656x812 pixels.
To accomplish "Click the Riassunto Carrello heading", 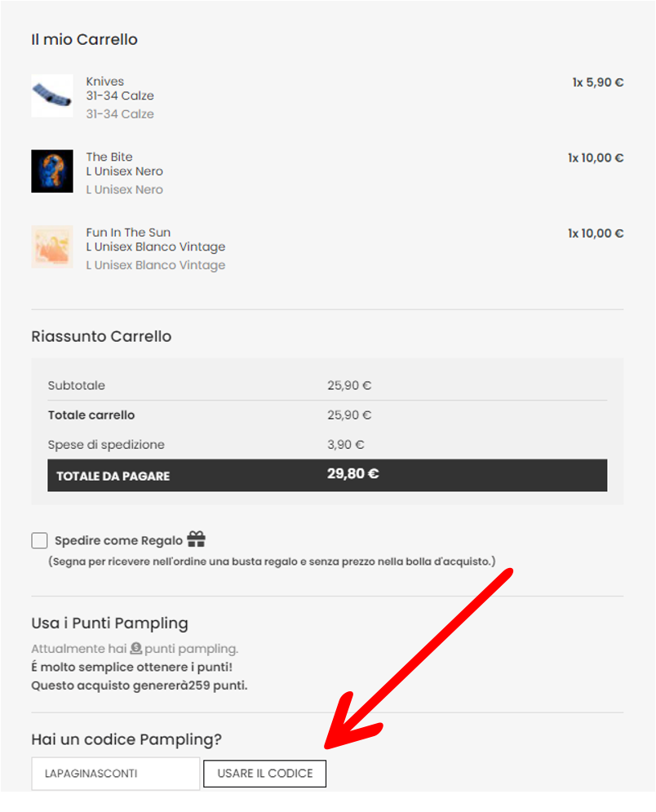I will click(x=101, y=336).
